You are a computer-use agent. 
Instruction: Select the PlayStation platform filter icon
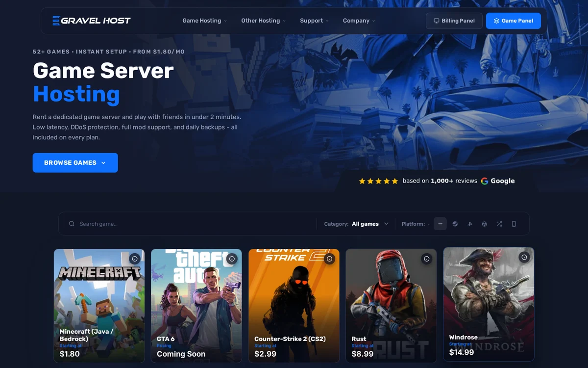tap(470, 224)
